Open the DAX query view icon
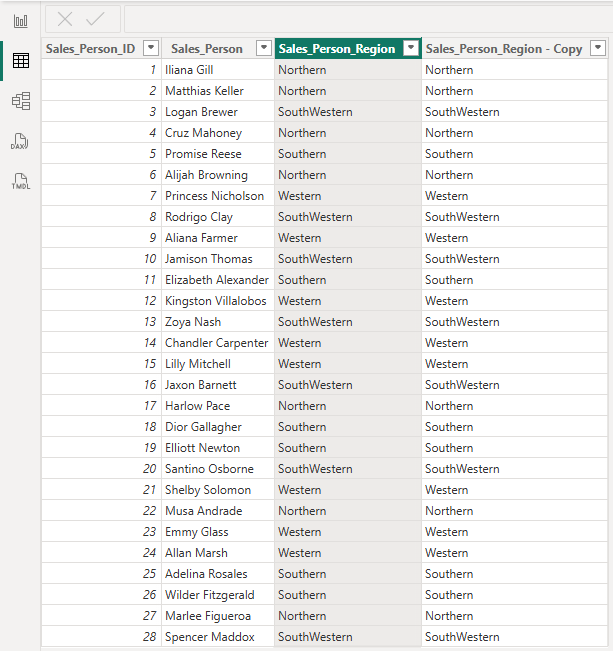Screen dimensions: 613x651 pyautogui.click(x=20, y=141)
